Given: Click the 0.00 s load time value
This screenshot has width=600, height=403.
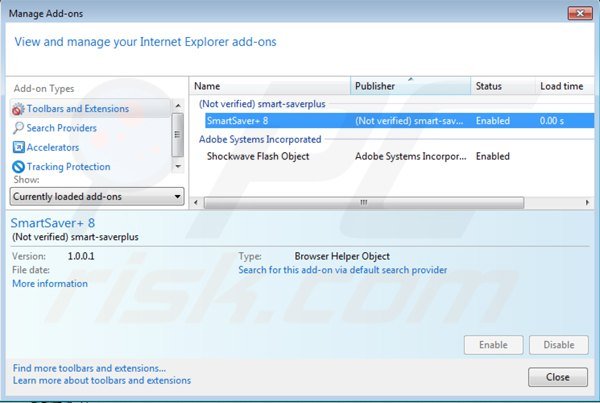Looking at the screenshot, I should pos(551,121).
